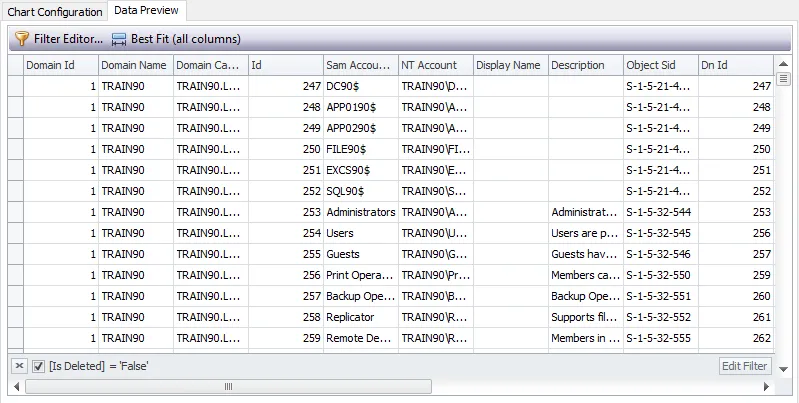Screen dimensions: 799x403
Task: Click the Best Fit column-width icon
Action: pyautogui.click(x=119, y=39)
